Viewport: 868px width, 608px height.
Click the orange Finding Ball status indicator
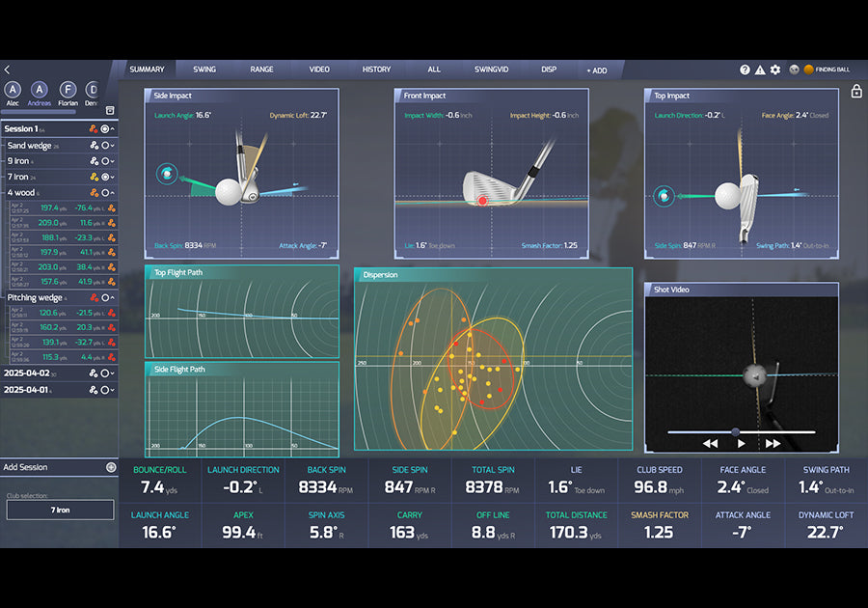click(x=809, y=69)
